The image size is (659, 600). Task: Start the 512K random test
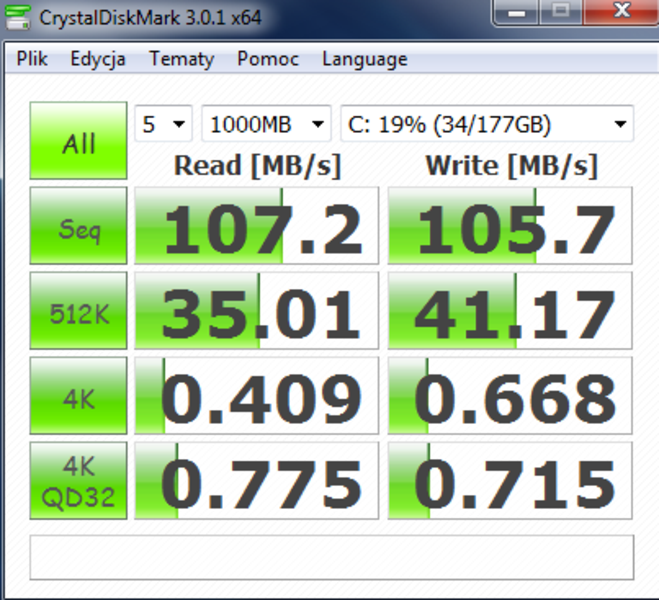pos(79,311)
